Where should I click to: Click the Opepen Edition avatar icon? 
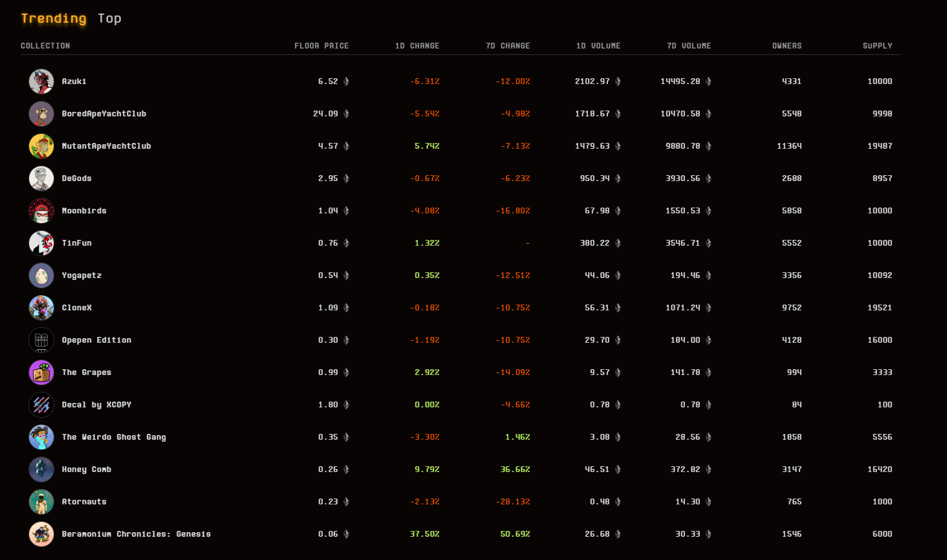[41, 340]
